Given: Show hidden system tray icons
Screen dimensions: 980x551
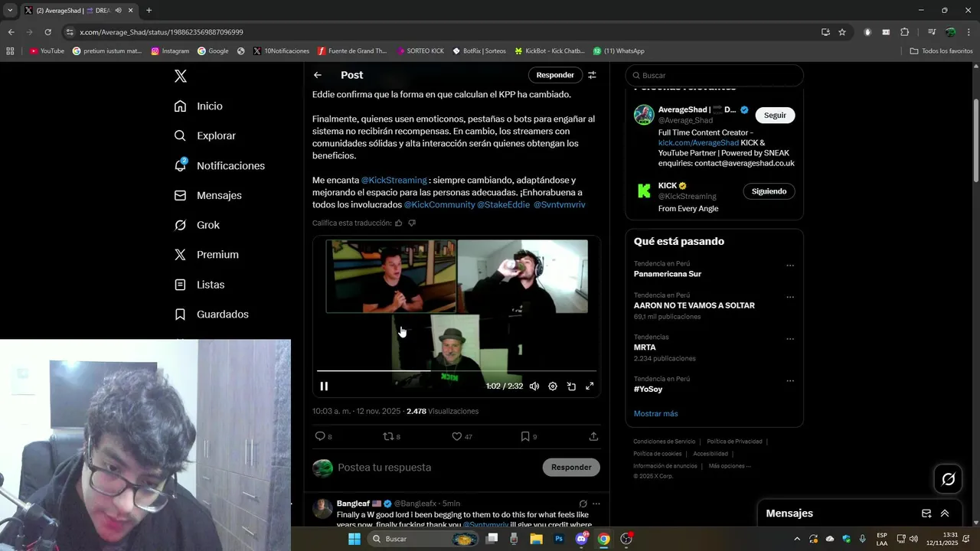Looking at the screenshot, I should click(x=797, y=539).
